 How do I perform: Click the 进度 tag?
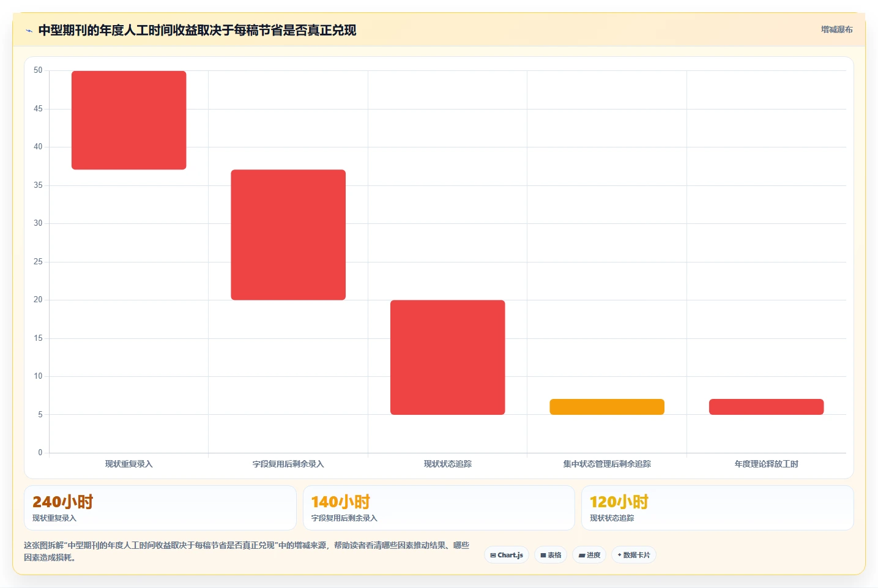[589, 555]
